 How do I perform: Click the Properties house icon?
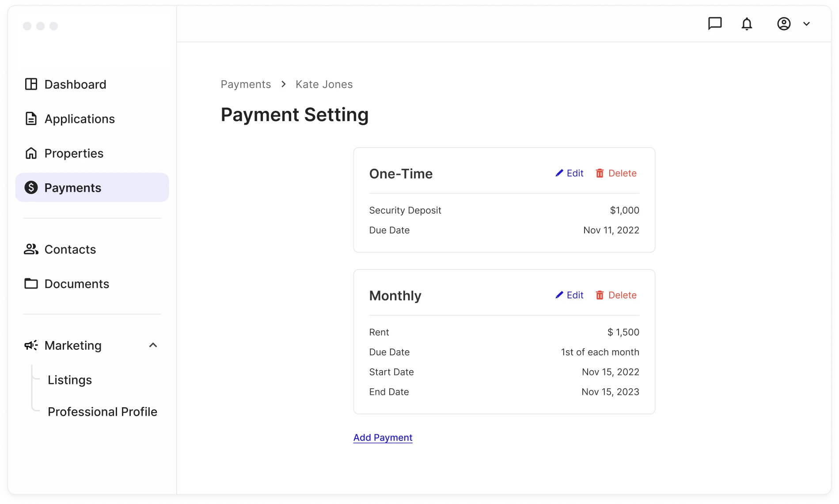click(x=31, y=153)
